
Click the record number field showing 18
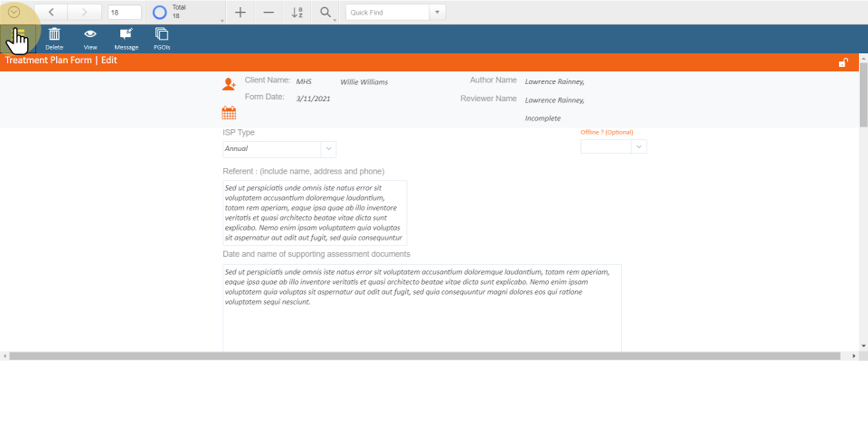pyautogui.click(x=124, y=13)
